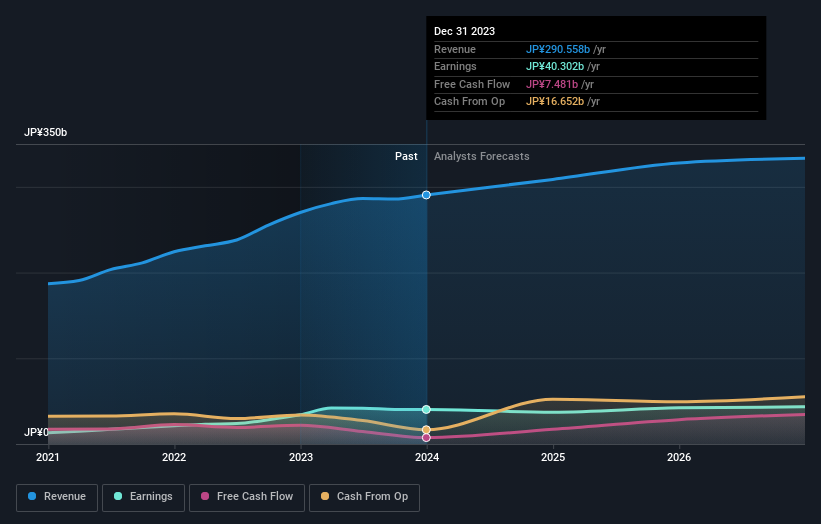The height and width of the screenshot is (524, 821).
Task: Click the 2024 x-axis label
Action: click(427, 457)
